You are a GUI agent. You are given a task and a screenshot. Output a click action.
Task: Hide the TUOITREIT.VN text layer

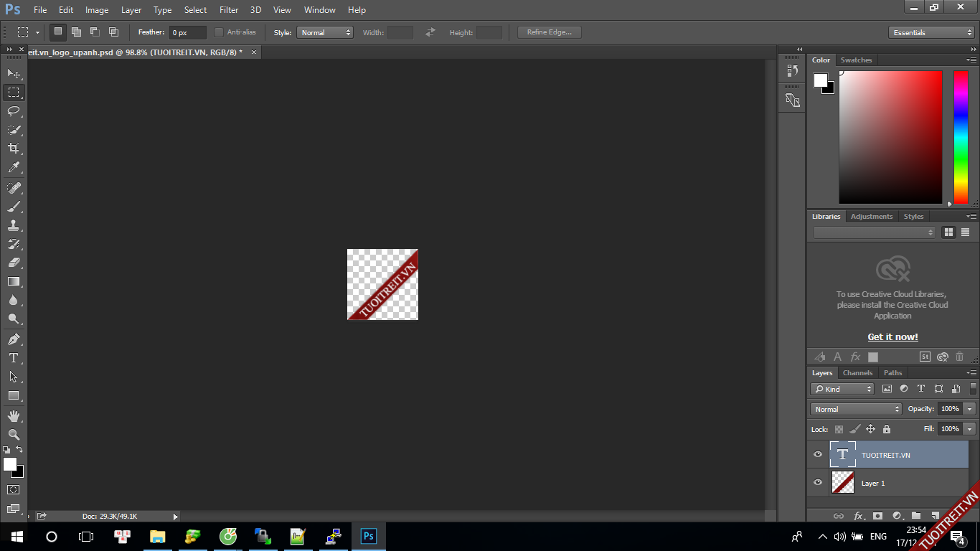(x=818, y=455)
